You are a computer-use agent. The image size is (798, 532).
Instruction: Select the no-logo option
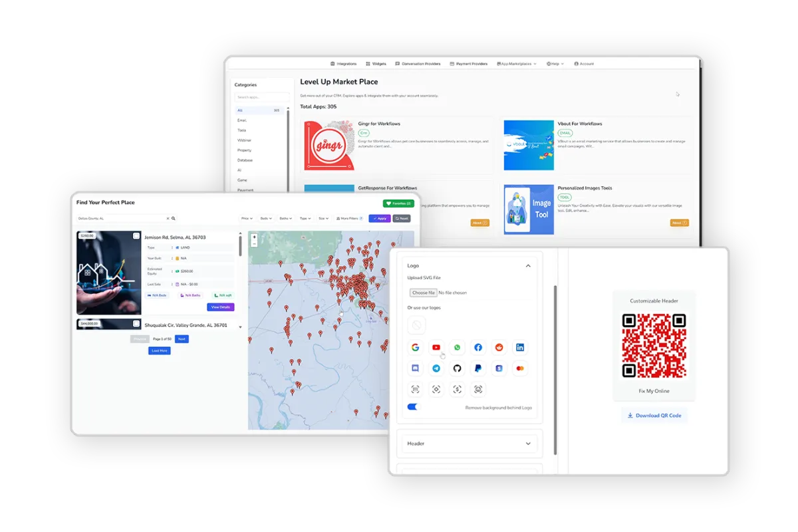pyautogui.click(x=416, y=325)
